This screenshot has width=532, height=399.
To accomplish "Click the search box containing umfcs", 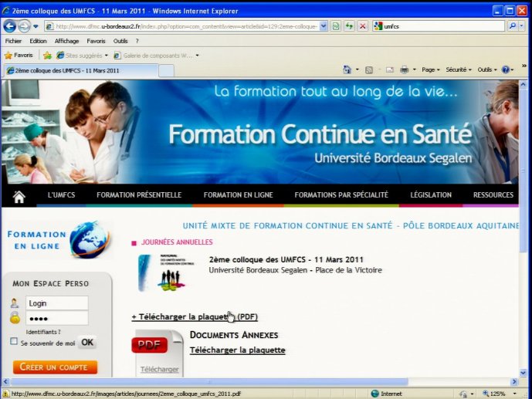I will (x=439, y=26).
